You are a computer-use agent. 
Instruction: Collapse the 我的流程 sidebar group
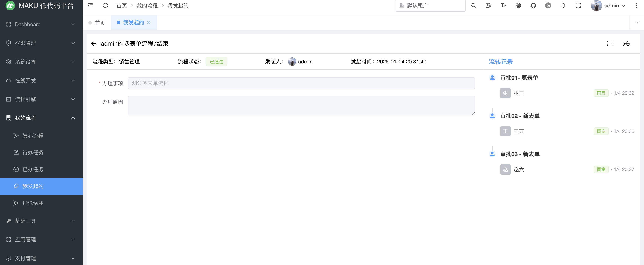tap(41, 118)
